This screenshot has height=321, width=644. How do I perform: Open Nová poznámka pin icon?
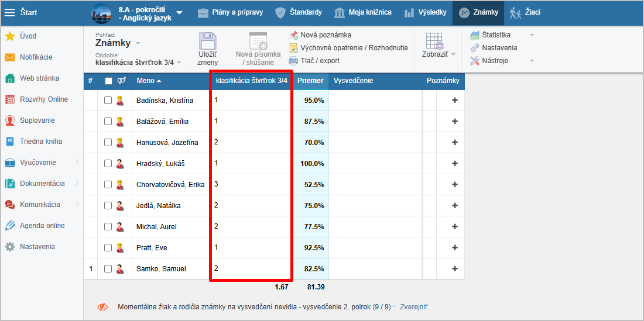tap(294, 35)
